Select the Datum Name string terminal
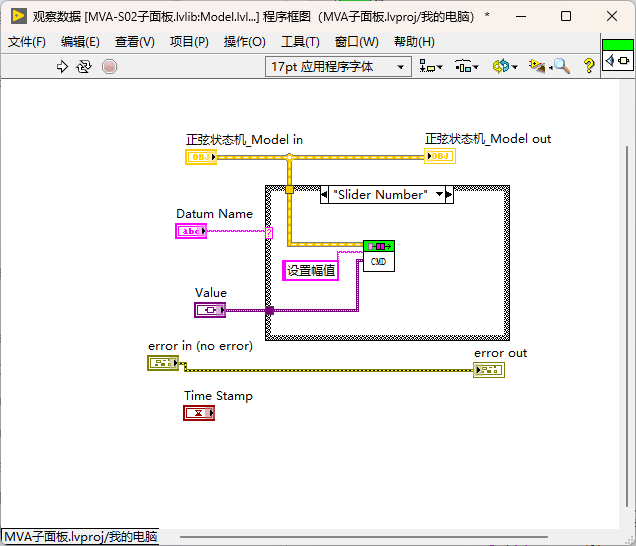636x546 pixels. [191, 231]
